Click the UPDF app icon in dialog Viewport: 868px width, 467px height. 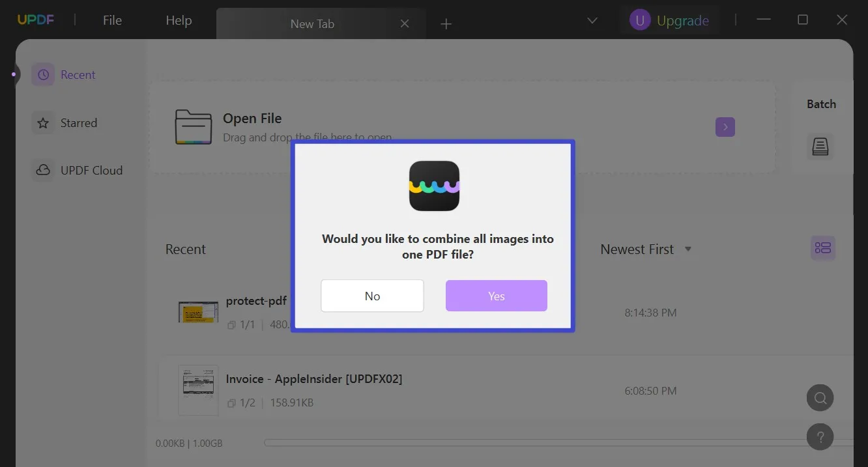(434, 186)
